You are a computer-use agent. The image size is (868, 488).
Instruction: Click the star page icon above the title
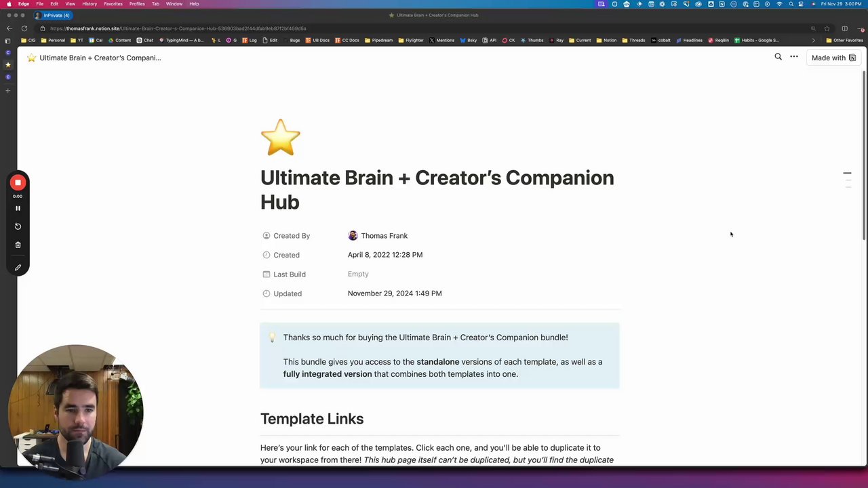[280, 138]
